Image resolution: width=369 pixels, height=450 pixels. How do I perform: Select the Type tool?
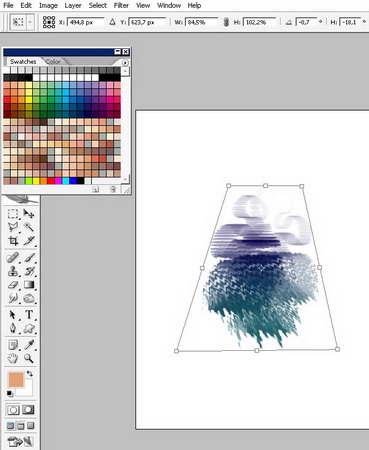pos(29,315)
